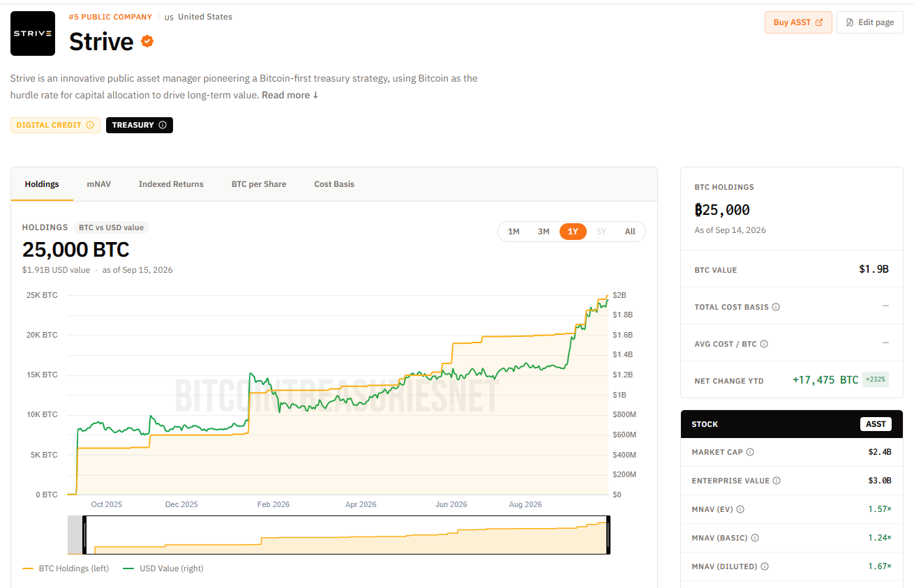This screenshot has width=914, height=588.
Task: Select the 5Y time range
Action: point(601,232)
